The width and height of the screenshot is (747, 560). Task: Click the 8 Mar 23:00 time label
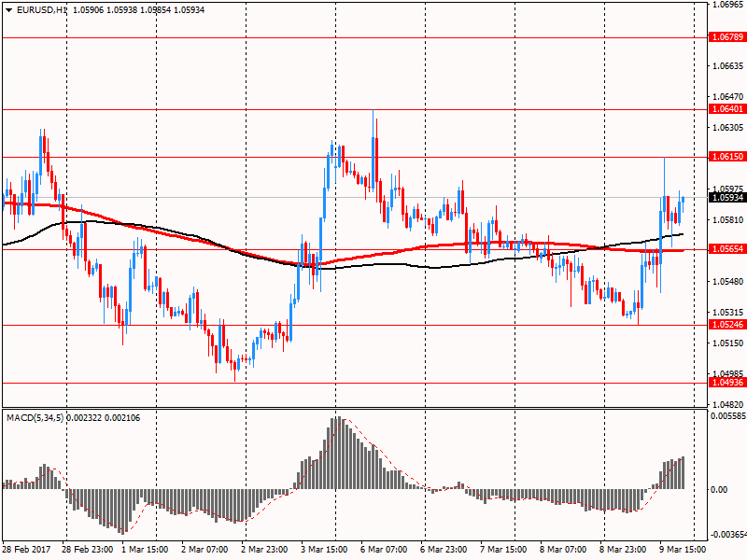click(623, 549)
